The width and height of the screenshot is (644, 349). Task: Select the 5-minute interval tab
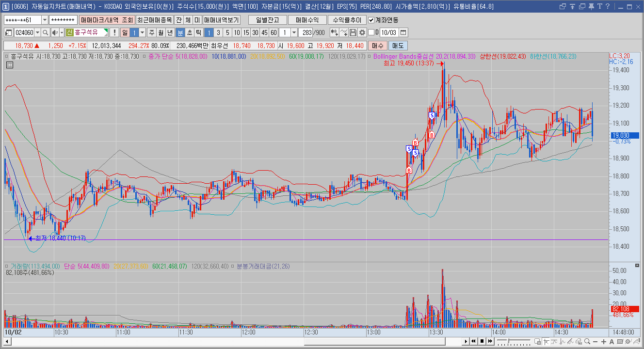tap(227, 32)
